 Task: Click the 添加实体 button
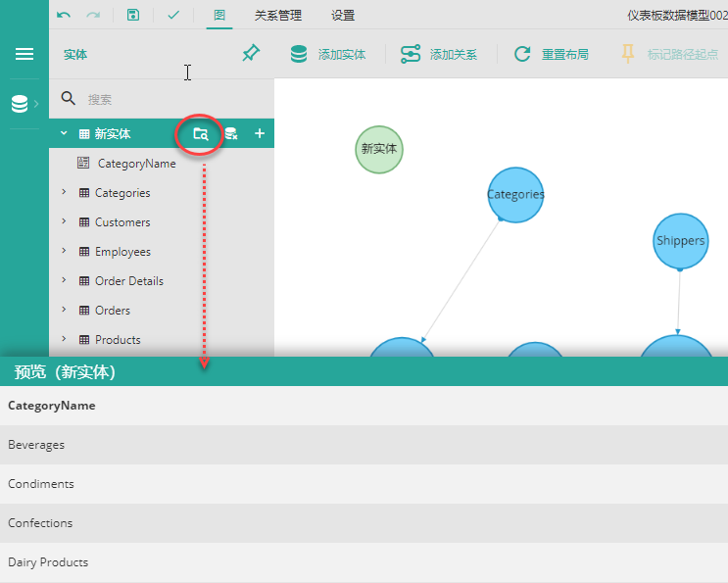tap(328, 55)
